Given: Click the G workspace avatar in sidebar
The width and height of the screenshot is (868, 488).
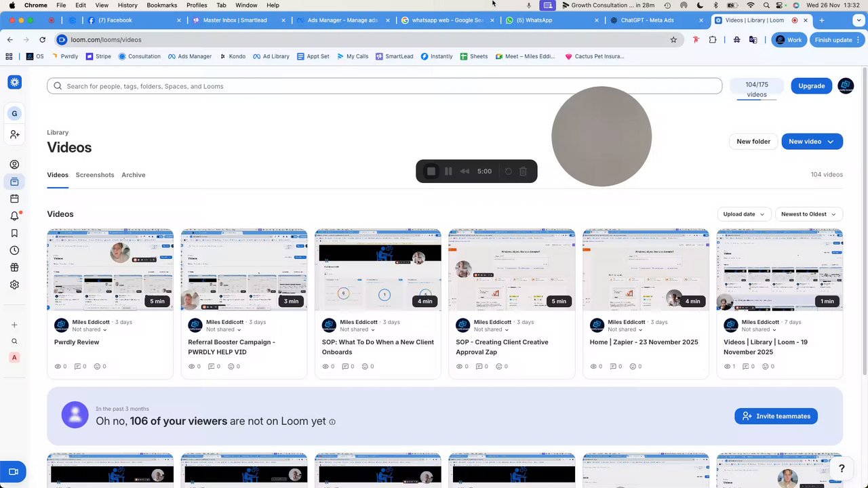Looking at the screenshot, I should (14, 113).
